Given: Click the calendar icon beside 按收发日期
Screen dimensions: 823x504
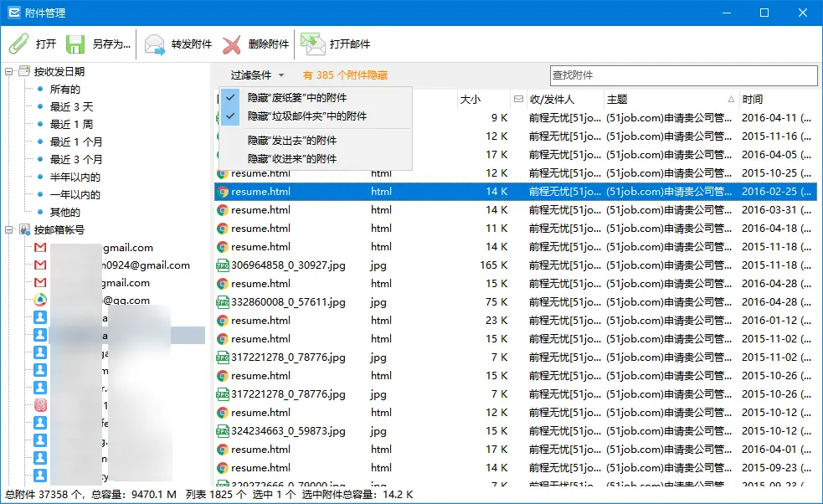Looking at the screenshot, I should click(24, 71).
